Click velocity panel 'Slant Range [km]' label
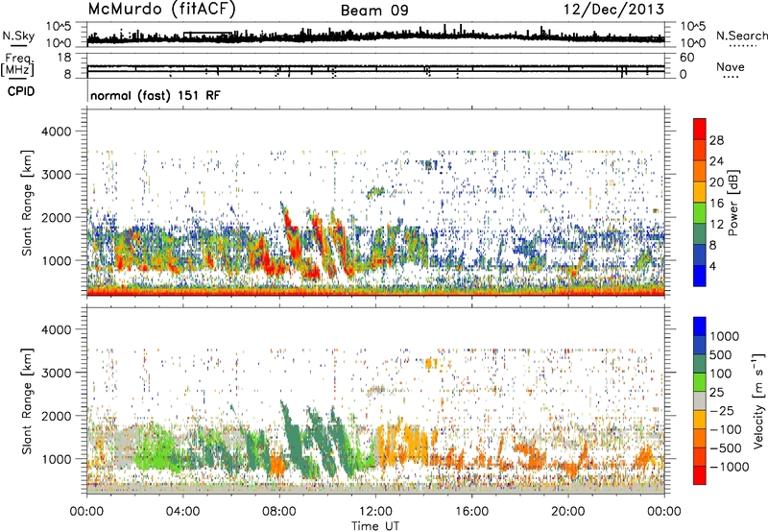Screen dimensions: 768x532 (x=27, y=400)
